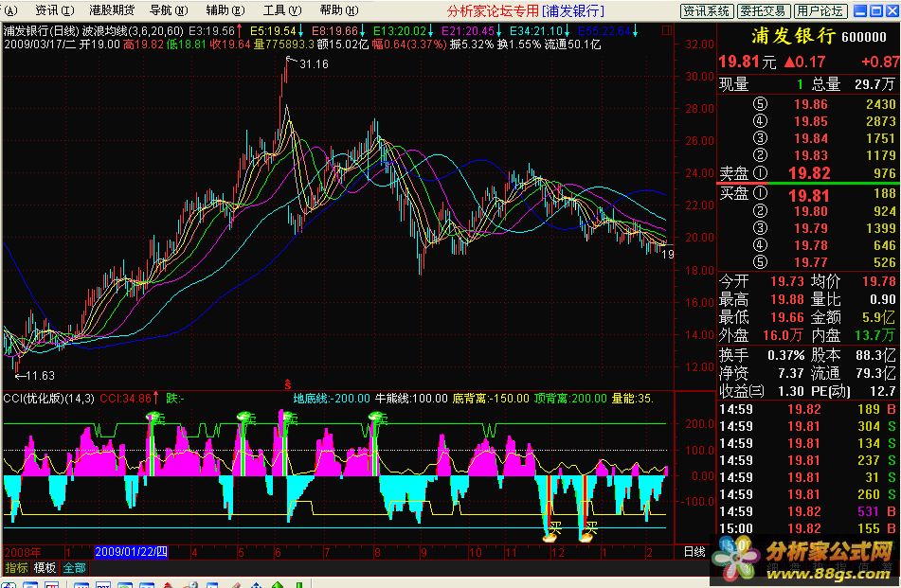Click the buy-three price 19.79

click(811, 228)
